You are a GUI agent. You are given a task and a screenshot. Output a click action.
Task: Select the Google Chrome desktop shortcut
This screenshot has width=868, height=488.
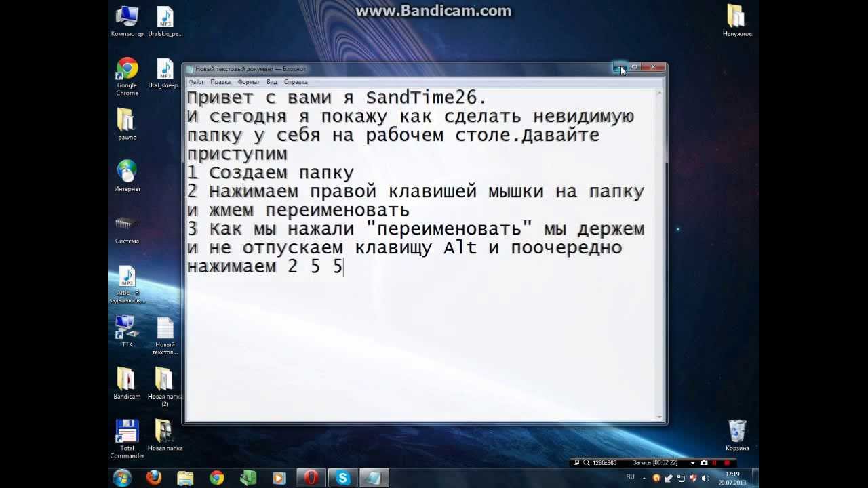[x=127, y=77]
